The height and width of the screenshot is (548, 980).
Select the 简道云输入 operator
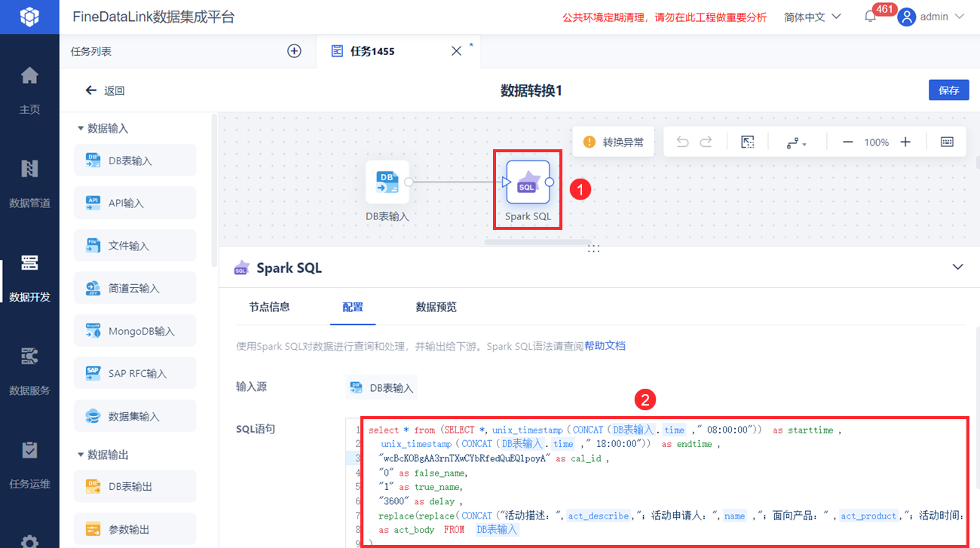point(135,288)
